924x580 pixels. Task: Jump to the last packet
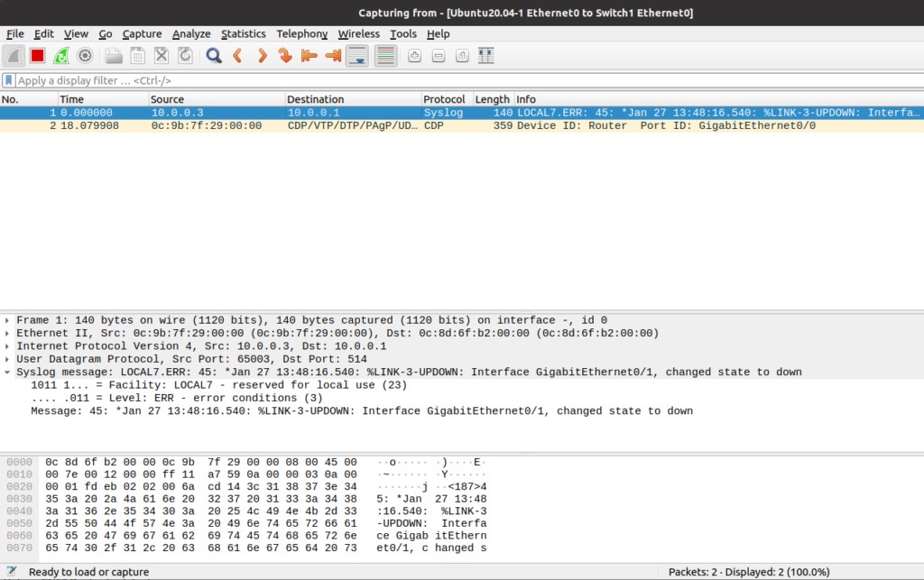pyautogui.click(x=332, y=56)
